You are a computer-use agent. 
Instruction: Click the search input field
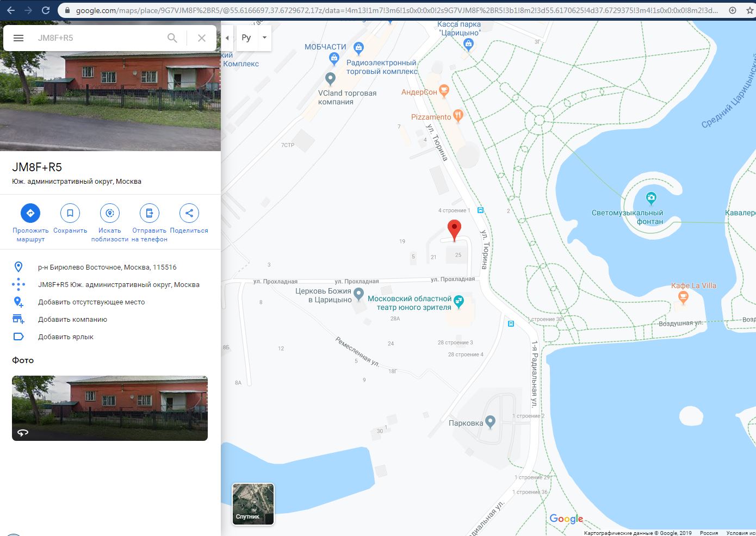pos(98,38)
